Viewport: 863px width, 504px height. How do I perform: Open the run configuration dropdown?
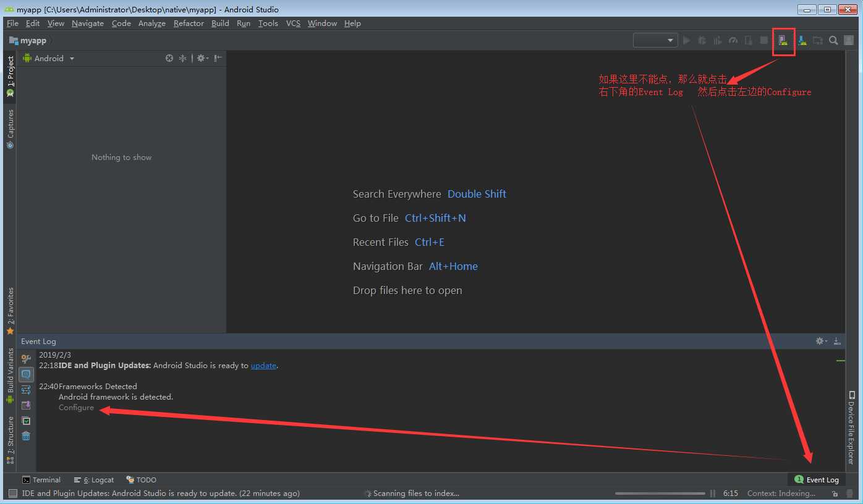tap(655, 41)
